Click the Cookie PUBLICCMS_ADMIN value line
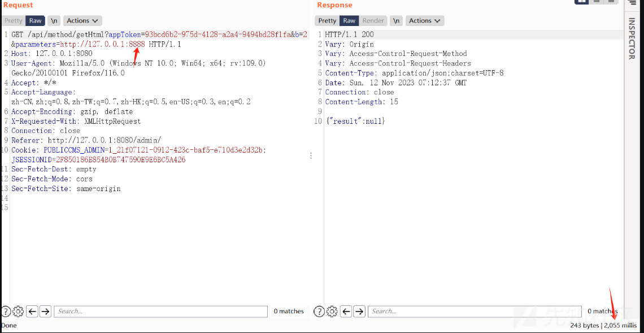 pos(138,150)
